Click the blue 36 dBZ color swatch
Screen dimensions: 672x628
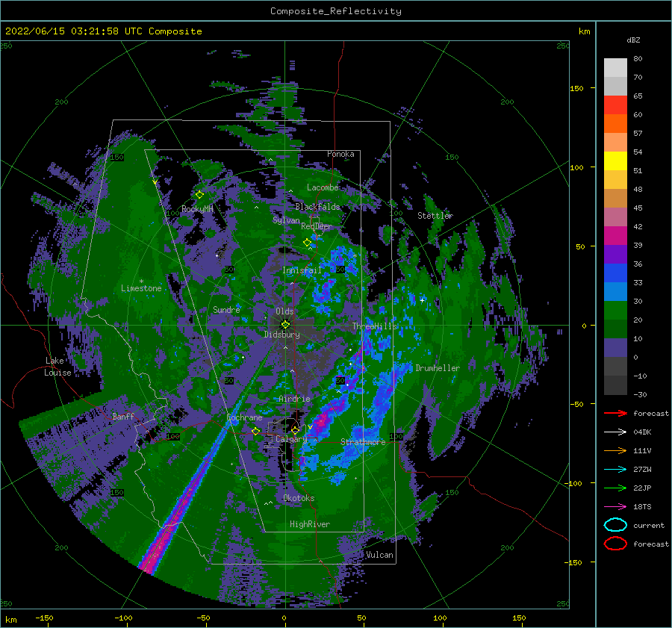(615, 273)
